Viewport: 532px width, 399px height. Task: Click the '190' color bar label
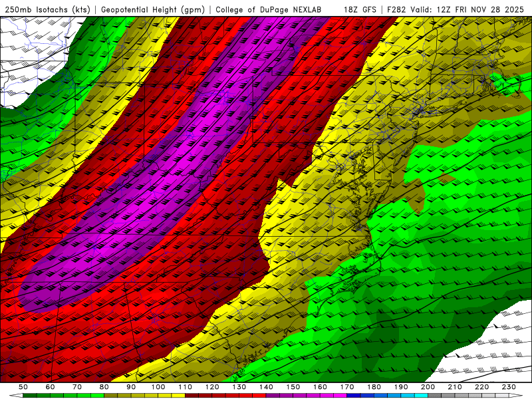(401, 387)
